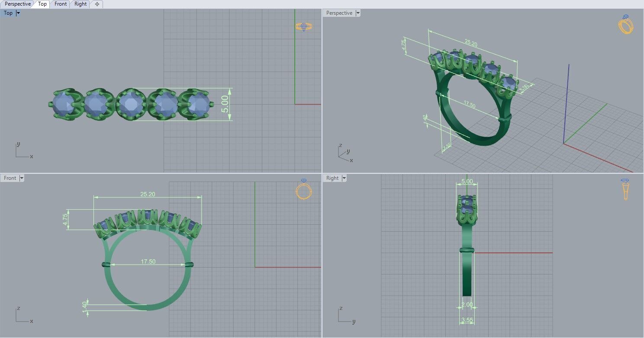Select the 25.20 dimension in Perspective viewport
Viewport: 644px width, 338px height.
pyautogui.click(x=471, y=44)
